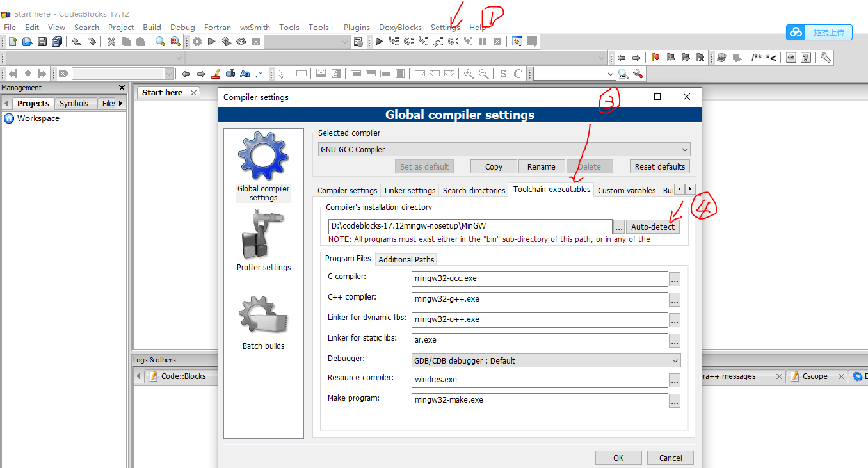The height and width of the screenshot is (468, 868).
Task: Click the Redo arrow icon
Action: point(92,42)
